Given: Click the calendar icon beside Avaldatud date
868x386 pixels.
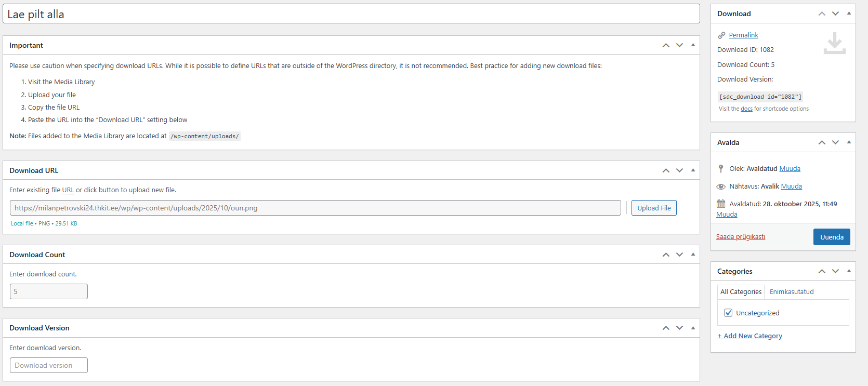Looking at the screenshot, I should tap(721, 204).
